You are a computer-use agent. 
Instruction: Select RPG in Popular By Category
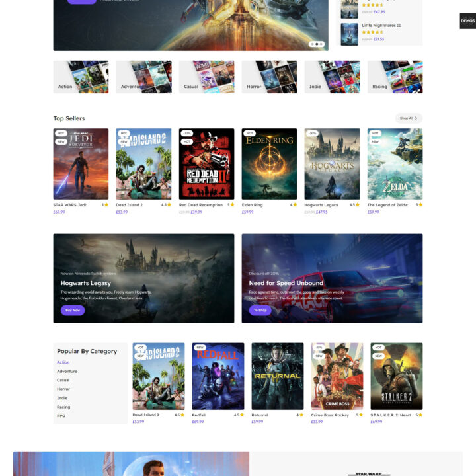coord(61,416)
